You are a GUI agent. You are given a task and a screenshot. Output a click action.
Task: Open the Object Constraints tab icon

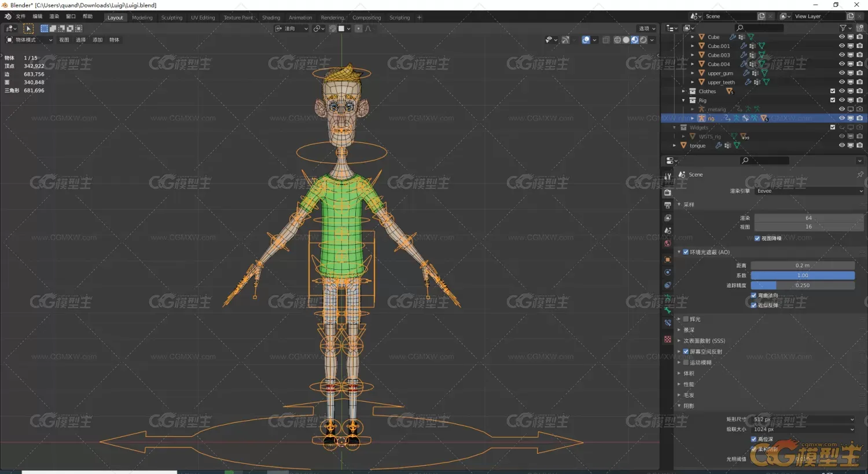click(x=668, y=285)
